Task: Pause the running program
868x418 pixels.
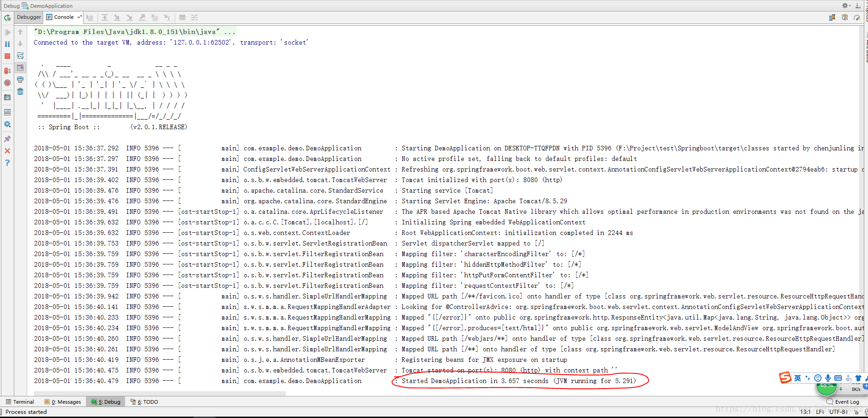Action: [7, 44]
